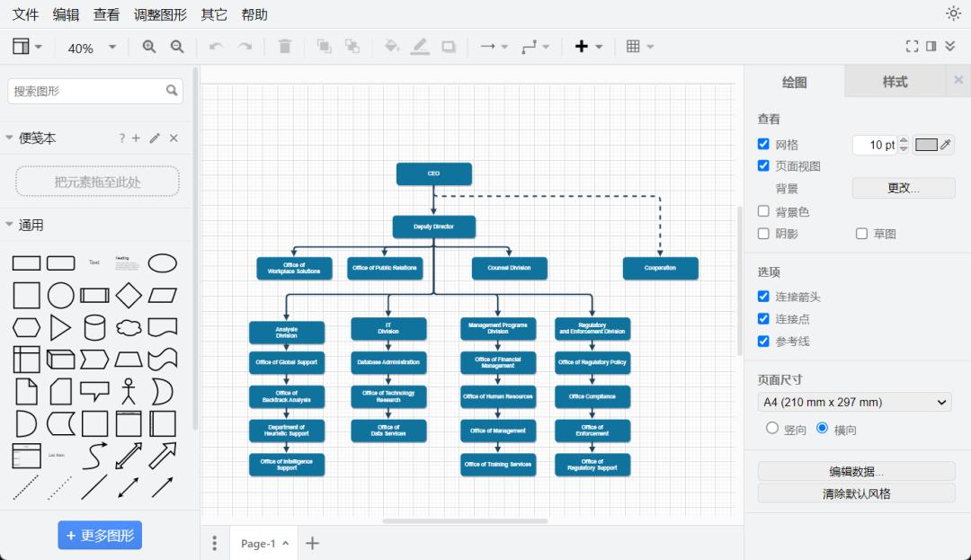Open the 调整图形 menu
971x560 pixels.
coord(160,14)
